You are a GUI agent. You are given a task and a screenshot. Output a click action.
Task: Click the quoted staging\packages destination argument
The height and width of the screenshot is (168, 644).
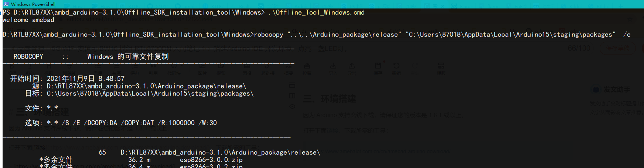point(511,35)
